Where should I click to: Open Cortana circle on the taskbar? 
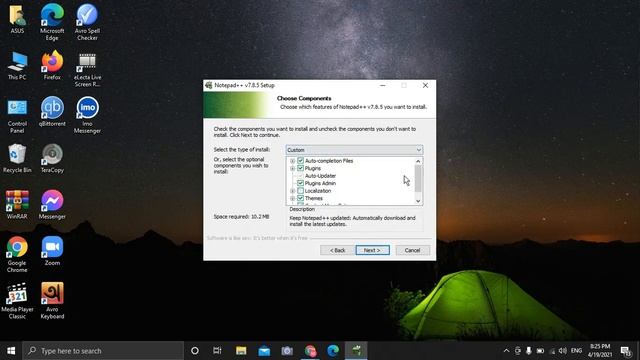195,351
